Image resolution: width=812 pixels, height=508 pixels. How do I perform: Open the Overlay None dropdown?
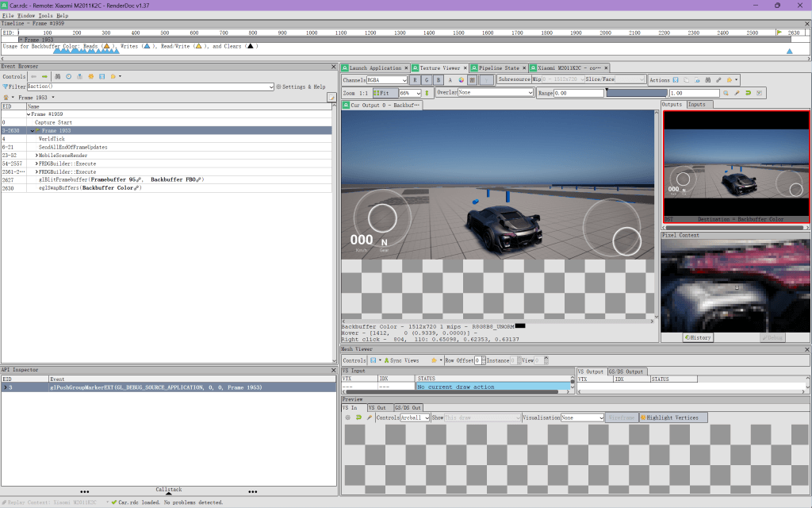point(496,93)
